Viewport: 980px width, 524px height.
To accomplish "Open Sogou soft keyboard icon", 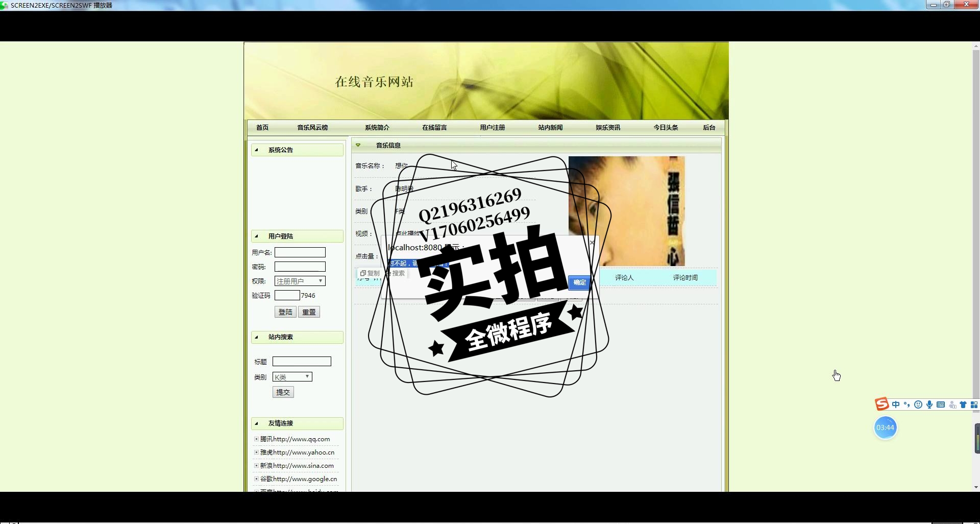I will (941, 405).
